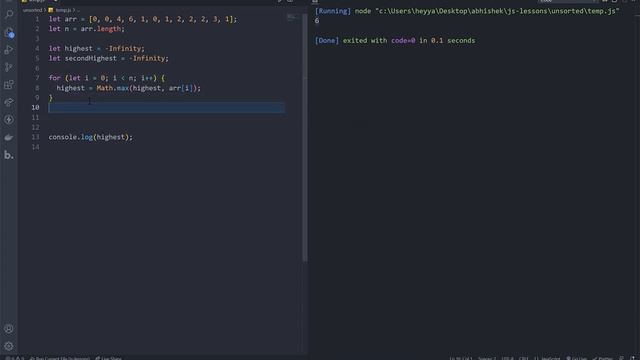Click line number 1 in the gutter
Image resolution: width=640 pixels, height=360 pixels.
pos(37,19)
